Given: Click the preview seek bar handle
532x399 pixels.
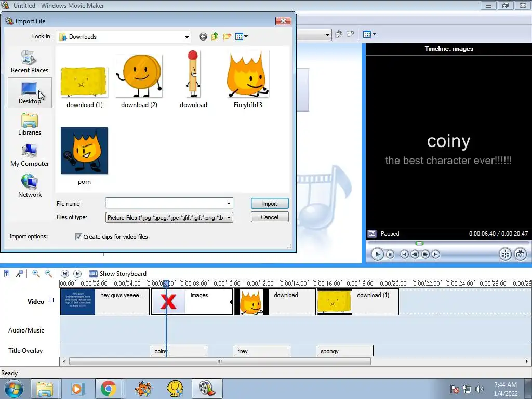Looking at the screenshot, I should coord(419,243).
